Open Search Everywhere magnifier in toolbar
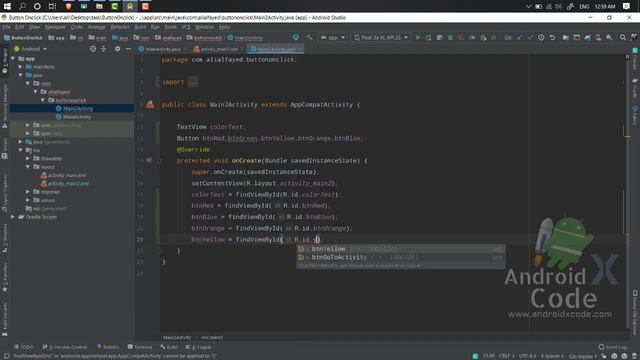Screen dimensions: 640x360 tap(623, 38)
